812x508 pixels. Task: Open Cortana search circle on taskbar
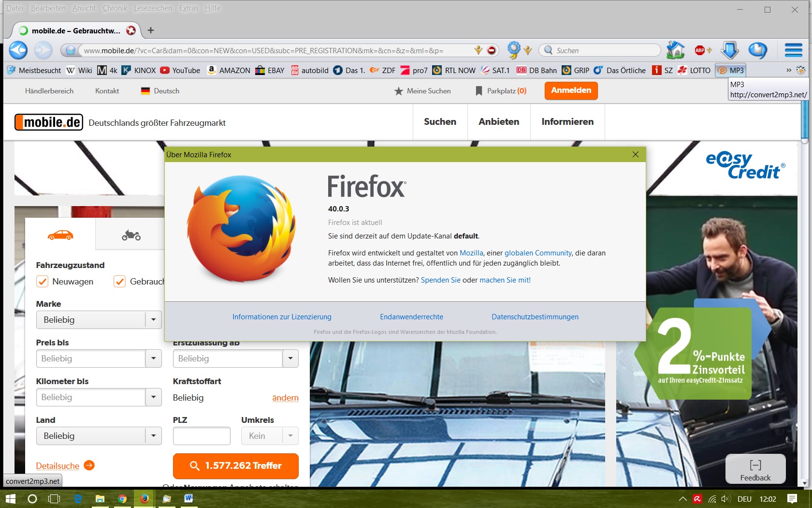(32, 498)
